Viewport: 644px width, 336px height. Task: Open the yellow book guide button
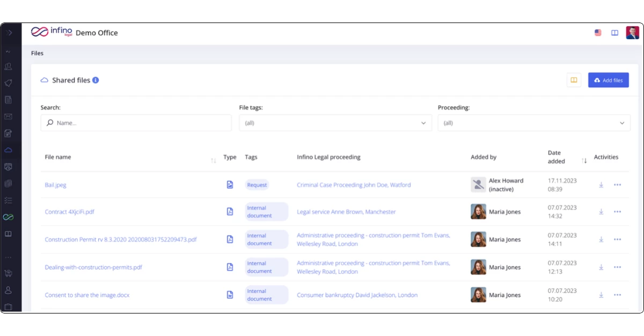[x=574, y=80]
